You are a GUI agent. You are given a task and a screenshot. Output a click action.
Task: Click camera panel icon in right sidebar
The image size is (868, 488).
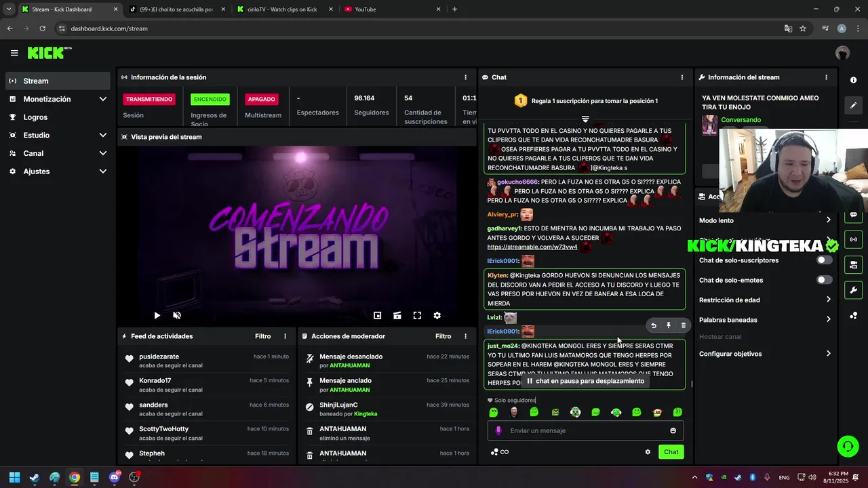pos(853,264)
